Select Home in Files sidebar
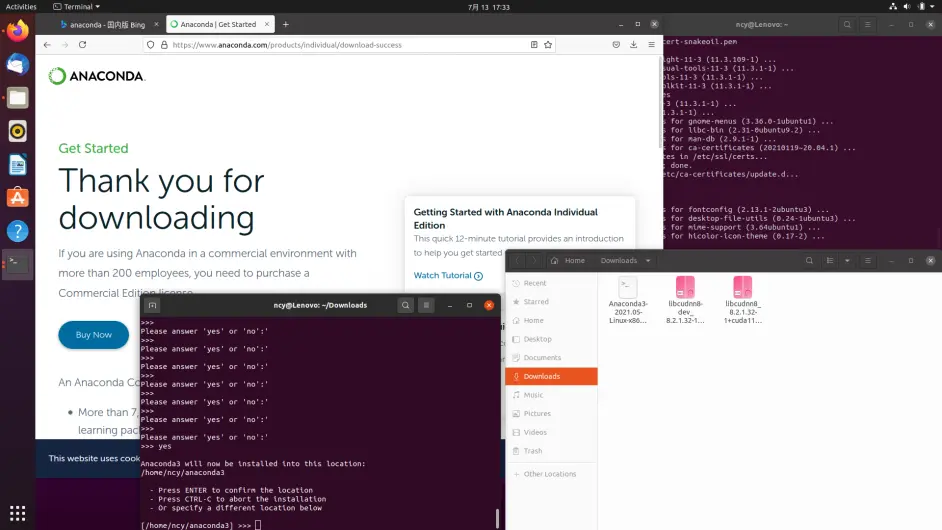The width and height of the screenshot is (942, 530). coord(552,320)
